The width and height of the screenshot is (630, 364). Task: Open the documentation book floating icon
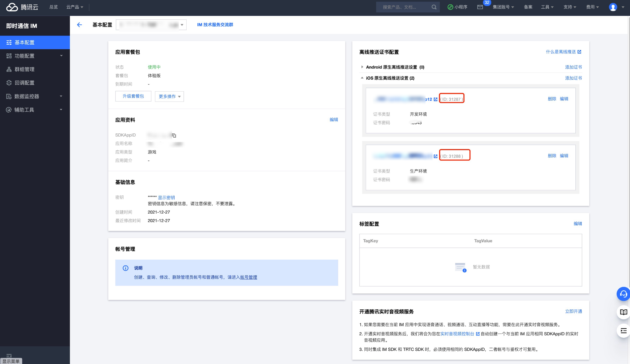click(623, 312)
